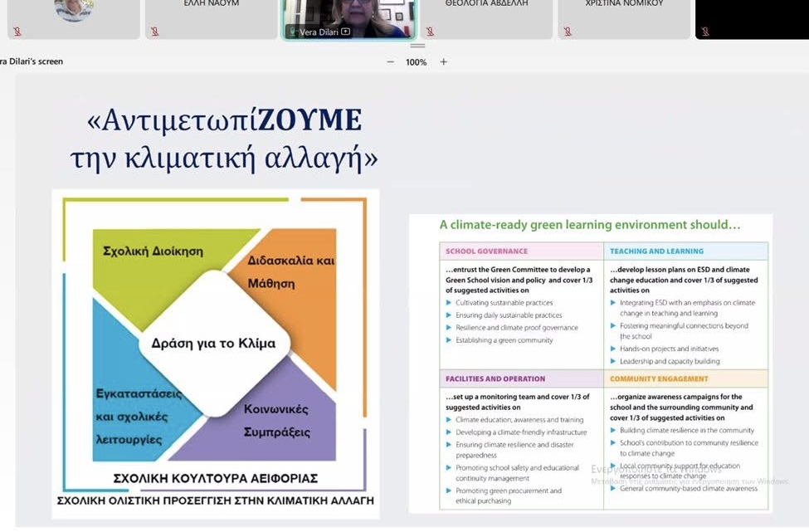Click the divider handle below the video strip
809x532 pixels.
coord(417,45)
